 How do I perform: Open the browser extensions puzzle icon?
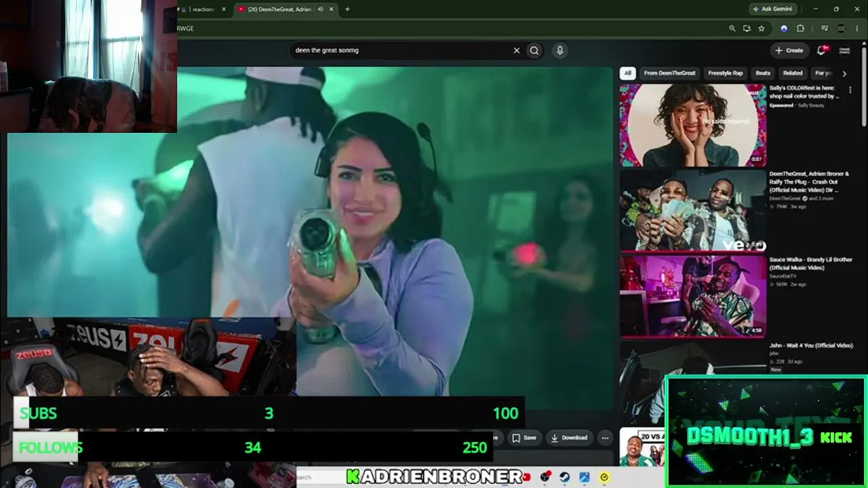tap(800, 28)
